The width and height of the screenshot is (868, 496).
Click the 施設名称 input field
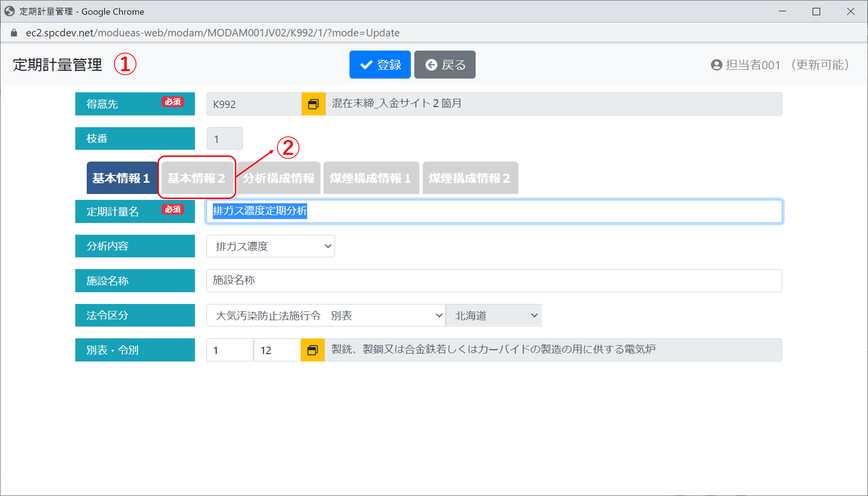[494, 281]
